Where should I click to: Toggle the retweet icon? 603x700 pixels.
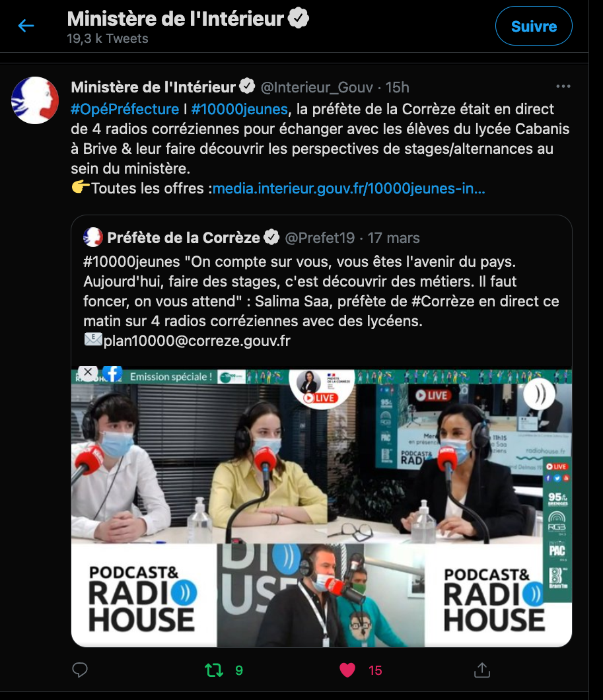(214, 670)
